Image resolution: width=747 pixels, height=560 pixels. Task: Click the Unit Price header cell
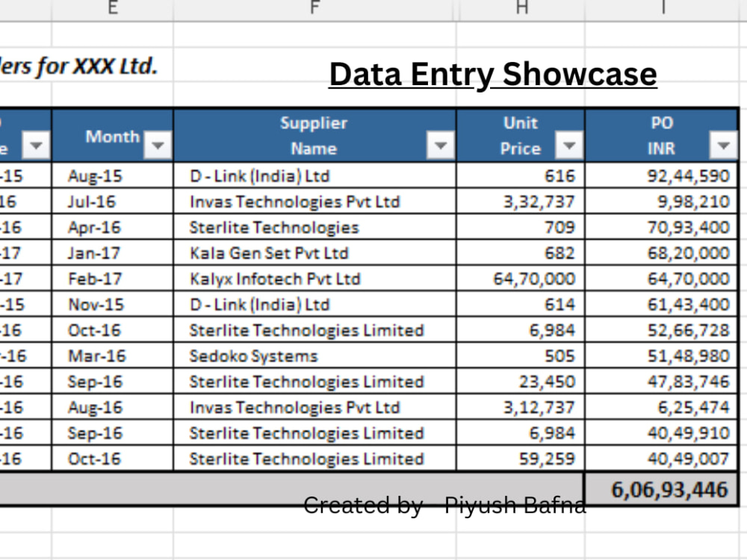[520, 136]
